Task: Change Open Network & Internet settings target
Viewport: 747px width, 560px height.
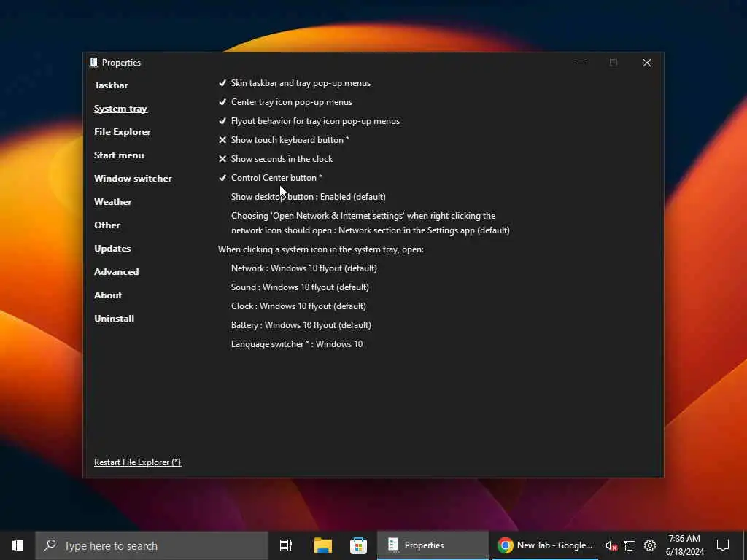Action: pos(370,223)
